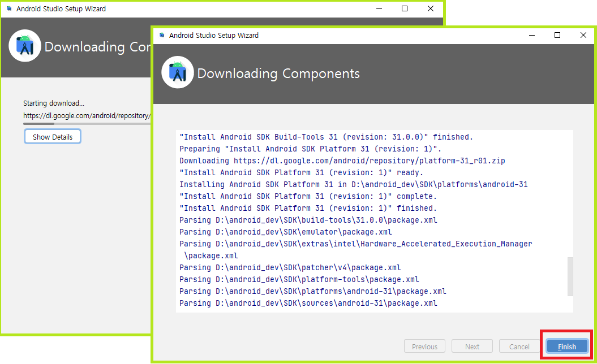Minimize the front Setup Wizard window
This screenshot has width=597, height=364.
532,35
